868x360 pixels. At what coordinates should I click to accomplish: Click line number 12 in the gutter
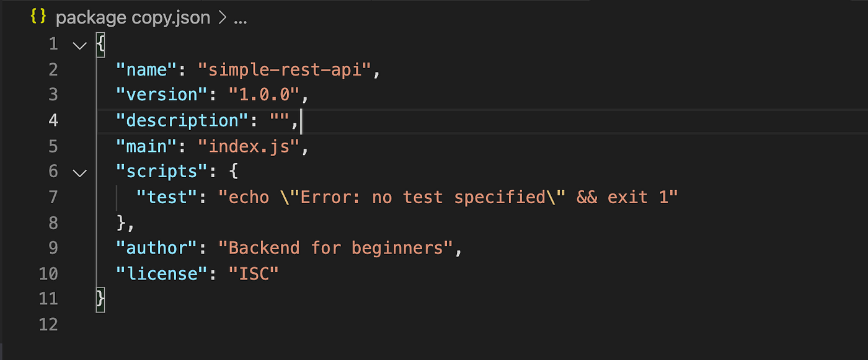[48, 324]
